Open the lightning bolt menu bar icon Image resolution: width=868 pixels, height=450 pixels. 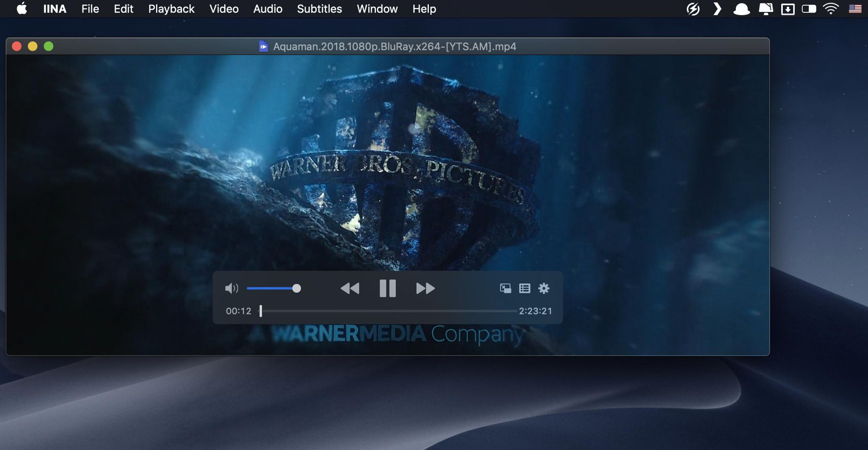point(693,9)
